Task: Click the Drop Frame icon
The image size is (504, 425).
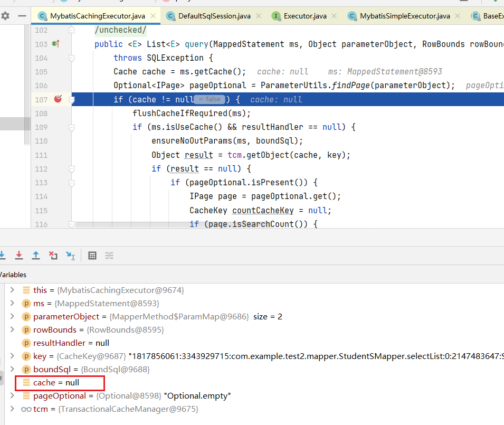Action: click(53, 256)
